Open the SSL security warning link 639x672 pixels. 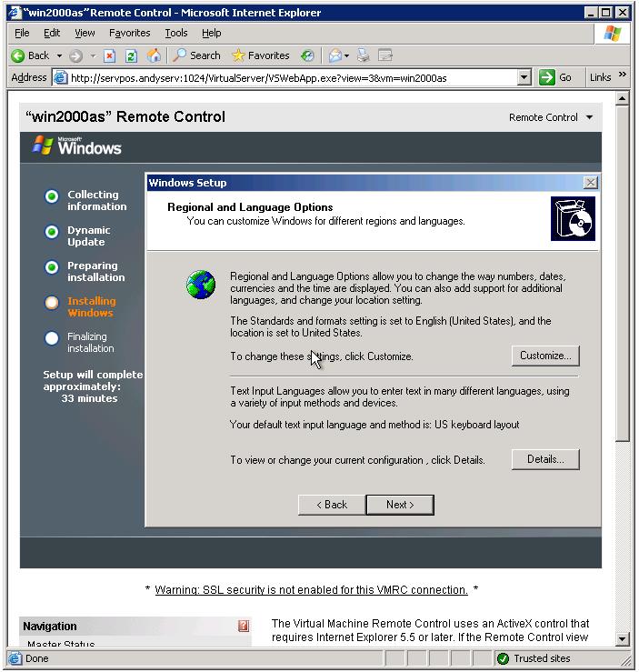pos(311,590)
